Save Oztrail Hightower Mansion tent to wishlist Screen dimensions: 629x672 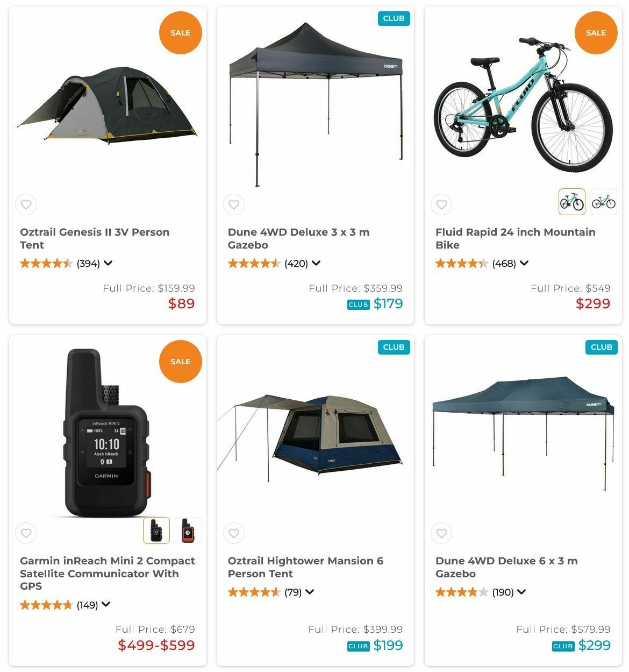click(x=234, y=533)
